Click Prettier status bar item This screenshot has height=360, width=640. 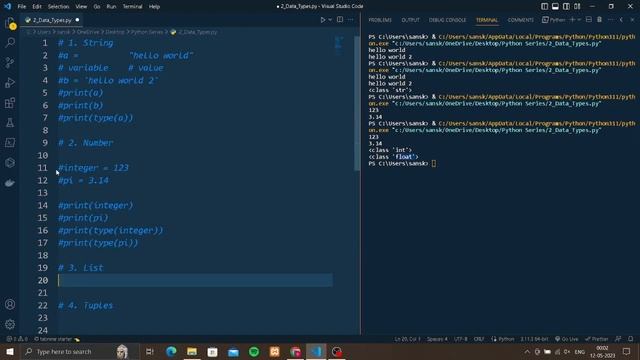(596, 339)
